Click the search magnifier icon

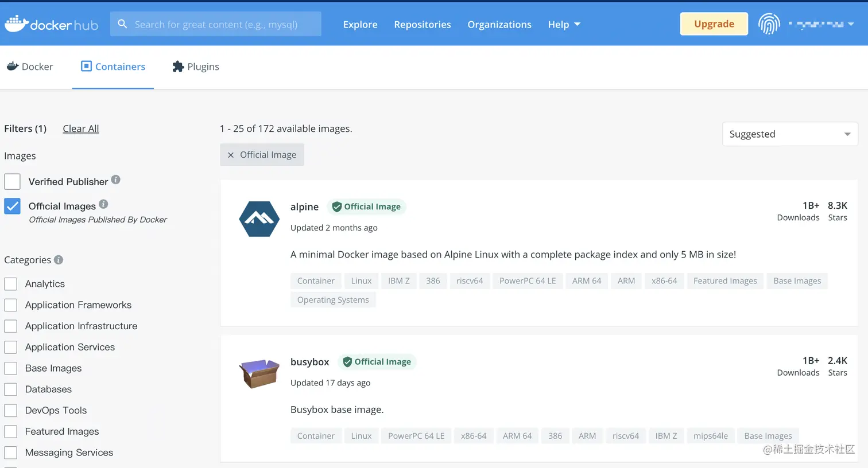pos(122,24)
